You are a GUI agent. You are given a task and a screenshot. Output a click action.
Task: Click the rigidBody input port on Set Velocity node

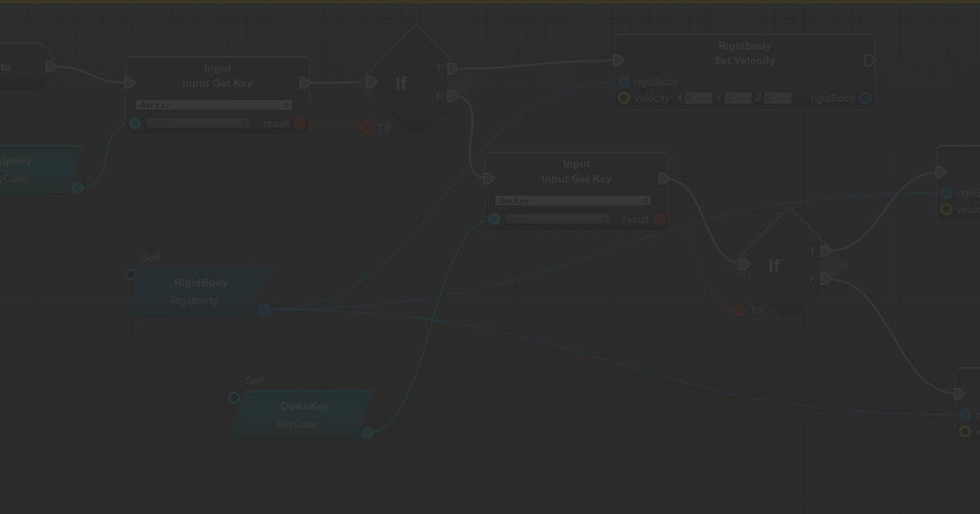[625, 82]
